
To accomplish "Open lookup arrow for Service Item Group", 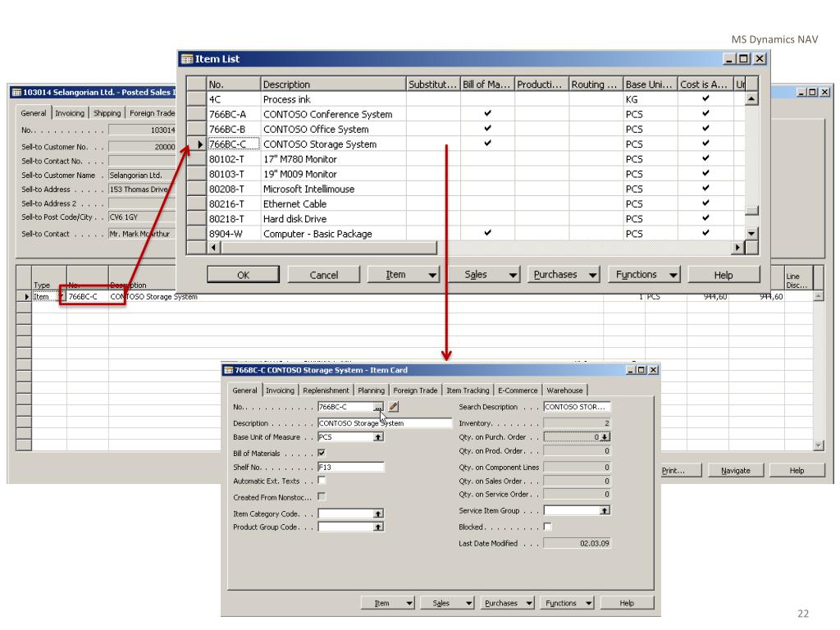I will 605,510.
